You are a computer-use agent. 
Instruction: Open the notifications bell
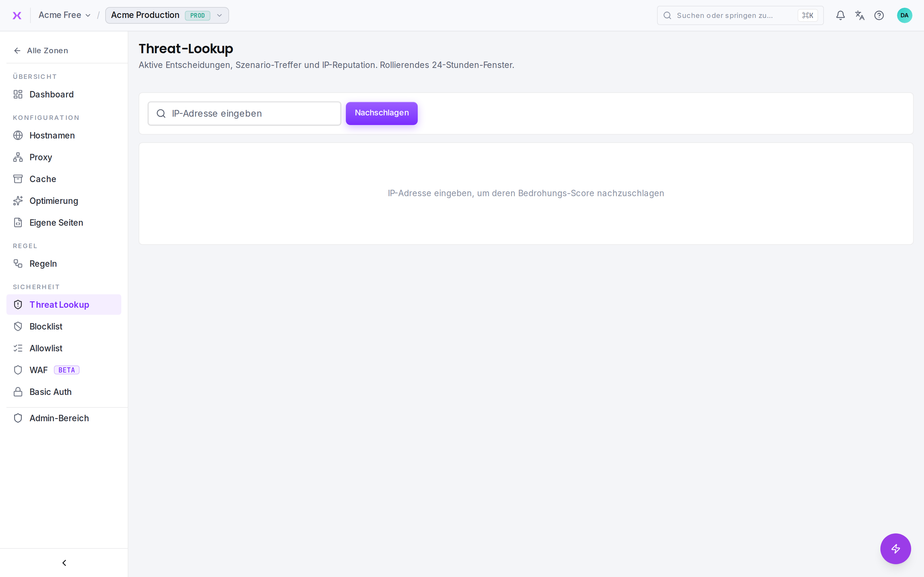click(840, 15)
